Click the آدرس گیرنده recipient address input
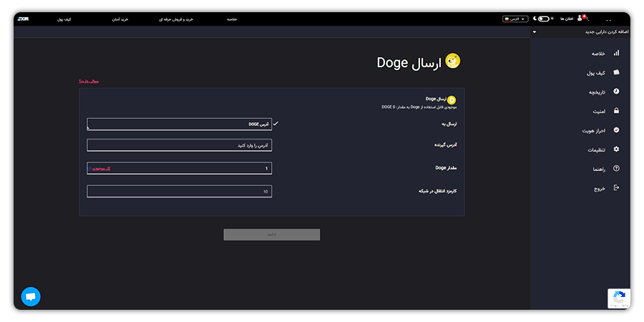 [179, 145]
